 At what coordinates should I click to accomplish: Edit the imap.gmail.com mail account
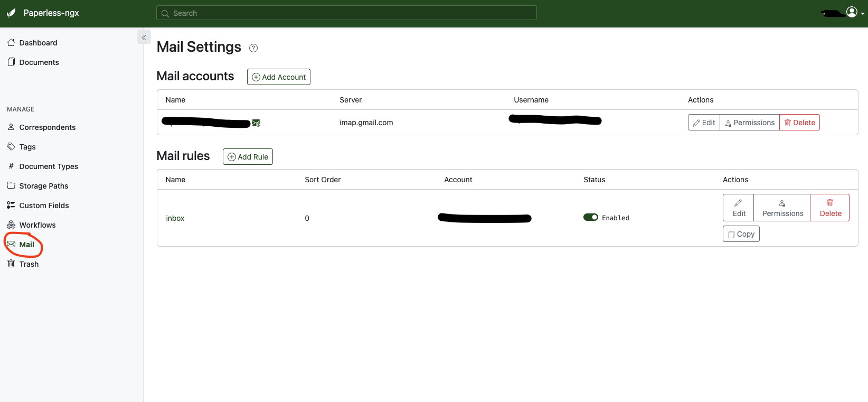(704, 123)
